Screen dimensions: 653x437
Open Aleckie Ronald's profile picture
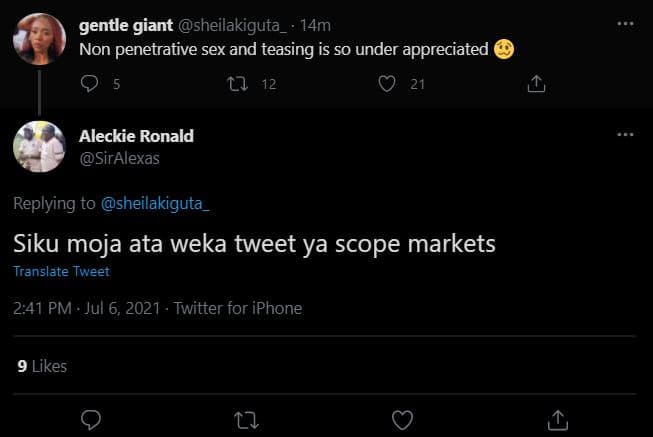click(x=40, y=146)
